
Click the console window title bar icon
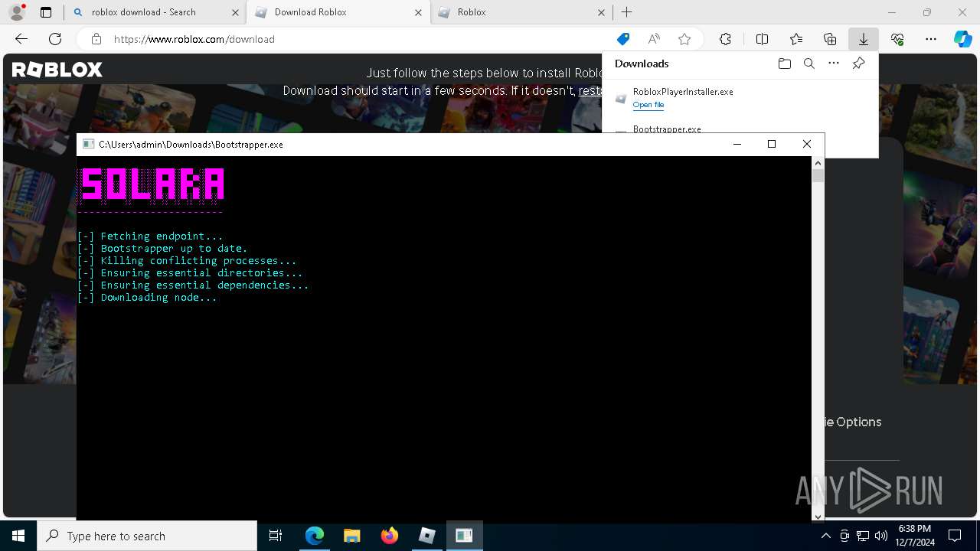88,144
